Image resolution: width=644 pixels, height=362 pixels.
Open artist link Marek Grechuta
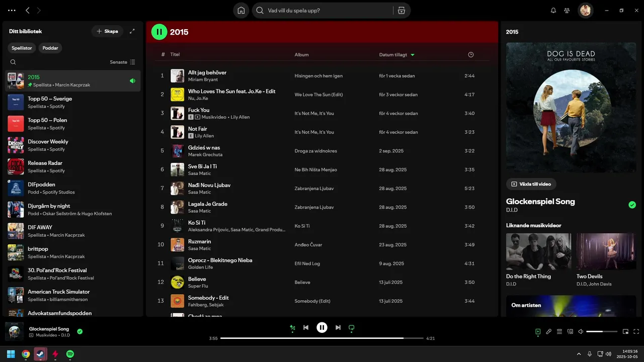click(x=205, y=155)
